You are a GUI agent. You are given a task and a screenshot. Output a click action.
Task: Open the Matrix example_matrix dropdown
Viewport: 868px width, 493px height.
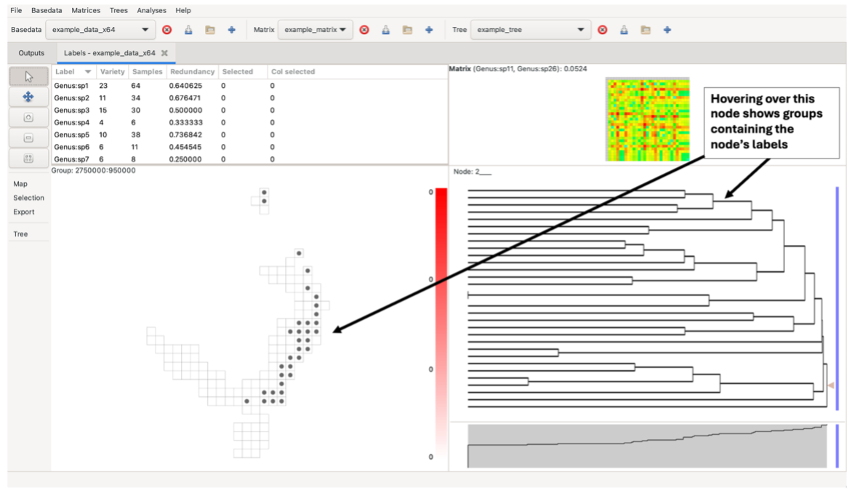315,30
